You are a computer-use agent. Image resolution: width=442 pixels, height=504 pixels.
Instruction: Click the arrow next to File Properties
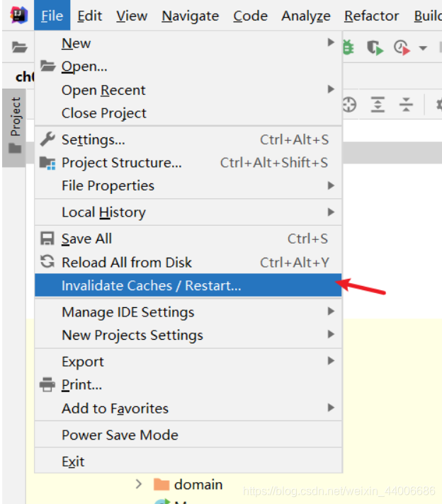tap(331, 185)
